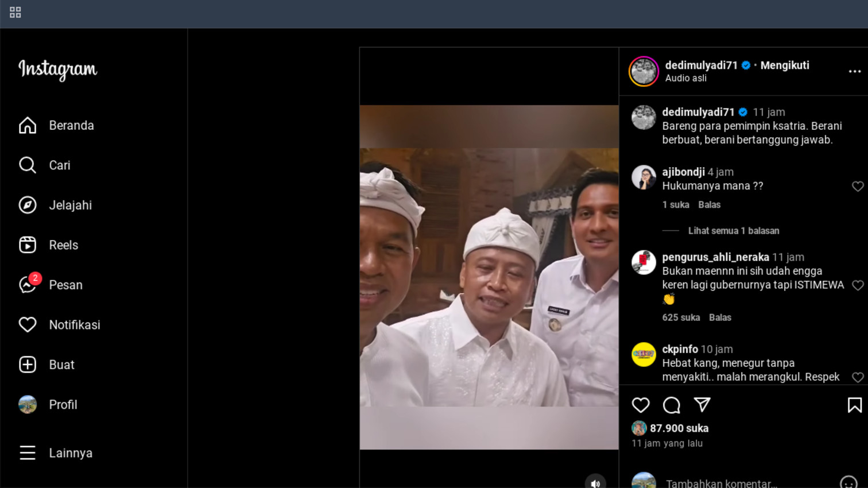Open ajibondji's avatar picture
This screenshot has width=868, height=488.
pos(644,177)
